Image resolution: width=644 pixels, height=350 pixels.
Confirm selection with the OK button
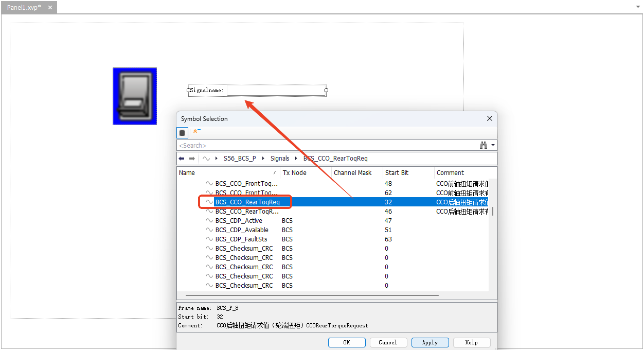(347, 342)
